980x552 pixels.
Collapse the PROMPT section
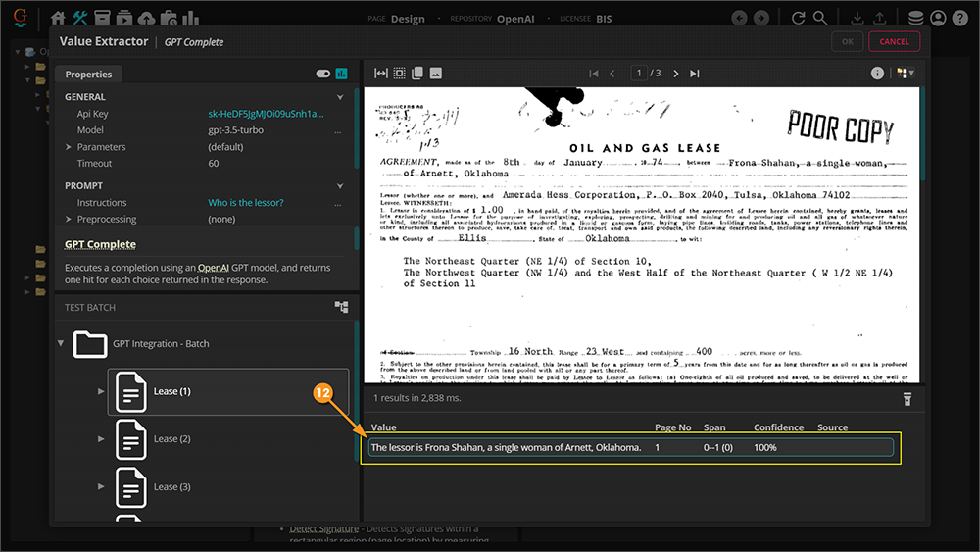pyautogui.click(x=340, y=185)
